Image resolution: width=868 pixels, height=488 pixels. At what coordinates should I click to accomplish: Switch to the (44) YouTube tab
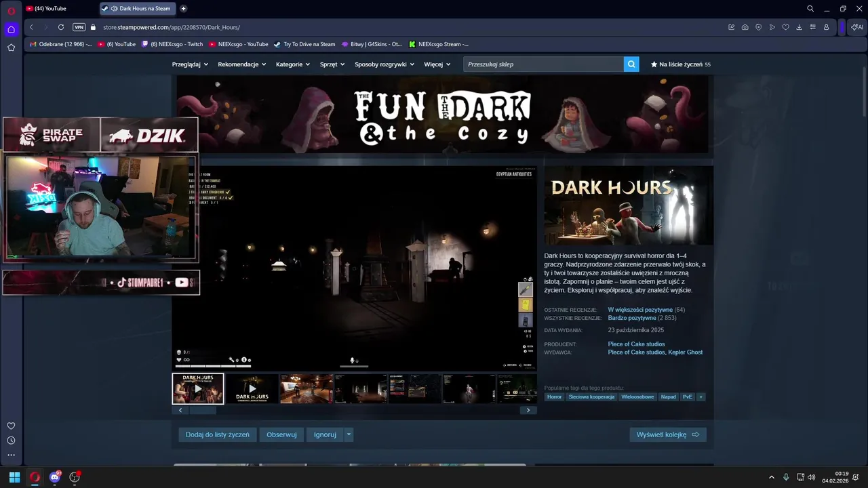coord(60,9)
